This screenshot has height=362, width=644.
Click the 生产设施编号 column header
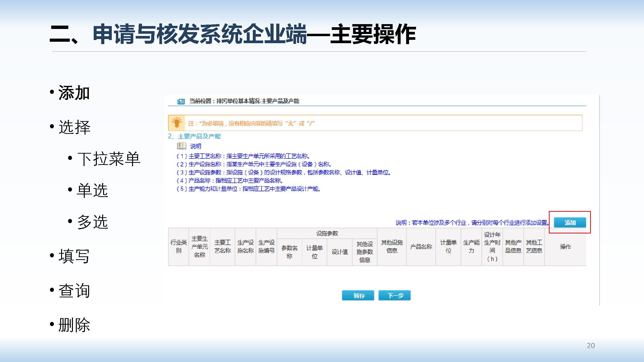point(266,246)
